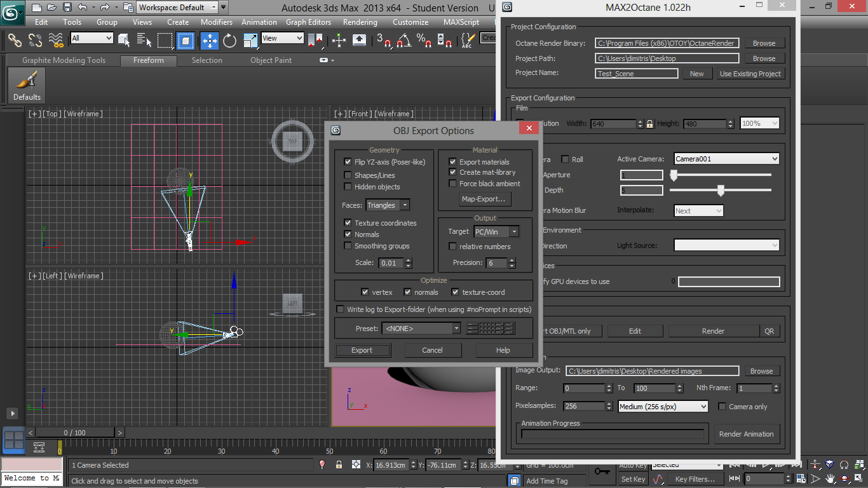Enable the Smoothing groups checkbox
The height and width of the screenshot is (488, 868).
click(348, 246)
